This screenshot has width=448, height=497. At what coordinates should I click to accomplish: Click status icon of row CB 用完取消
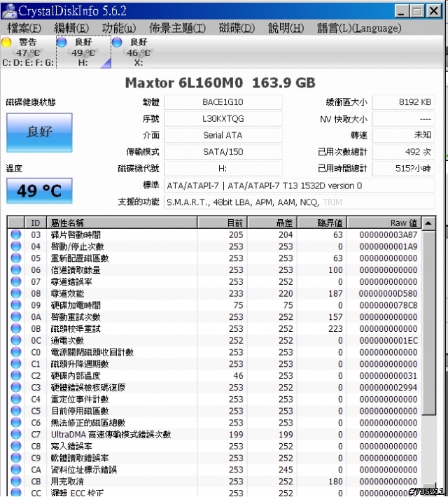click(16, 481)
